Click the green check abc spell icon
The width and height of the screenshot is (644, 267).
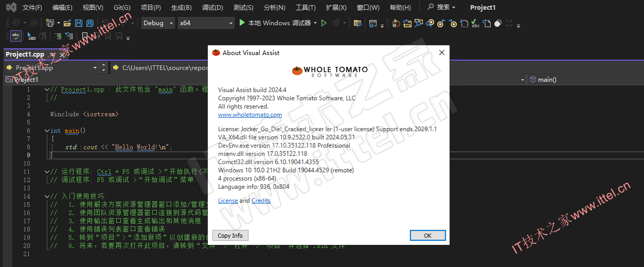pyautogui.click(x=475, y=23)
